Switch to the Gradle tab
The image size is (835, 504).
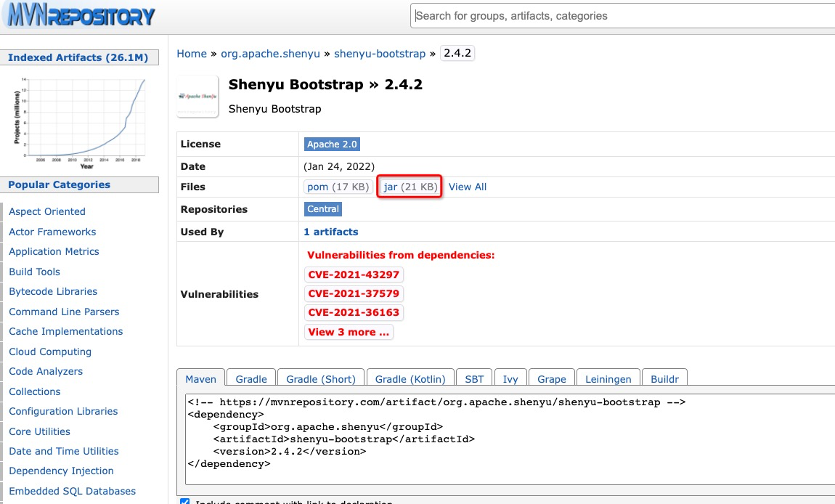[251, 379]
